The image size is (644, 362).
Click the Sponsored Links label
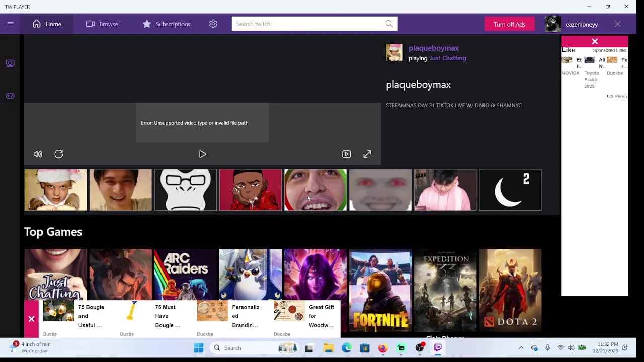[609, 50]
